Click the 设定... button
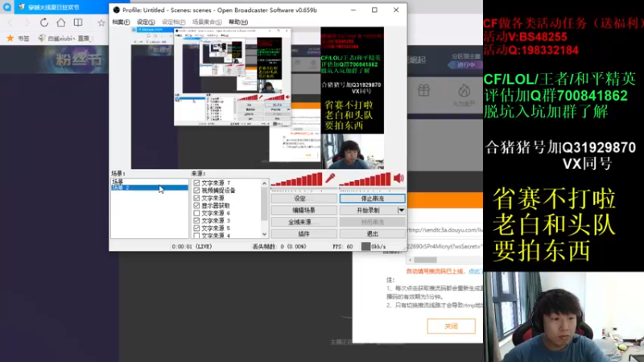 tap(304, 199)
